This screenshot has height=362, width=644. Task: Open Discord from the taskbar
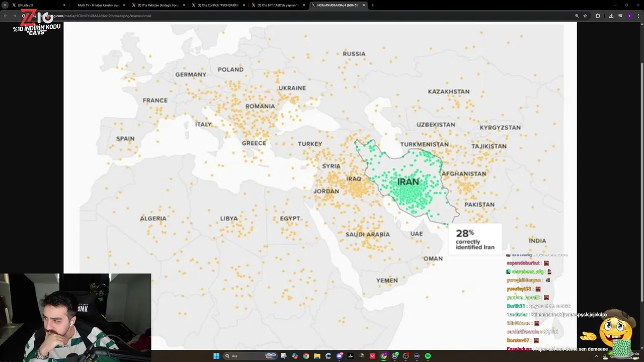click(x=340, y=356)
